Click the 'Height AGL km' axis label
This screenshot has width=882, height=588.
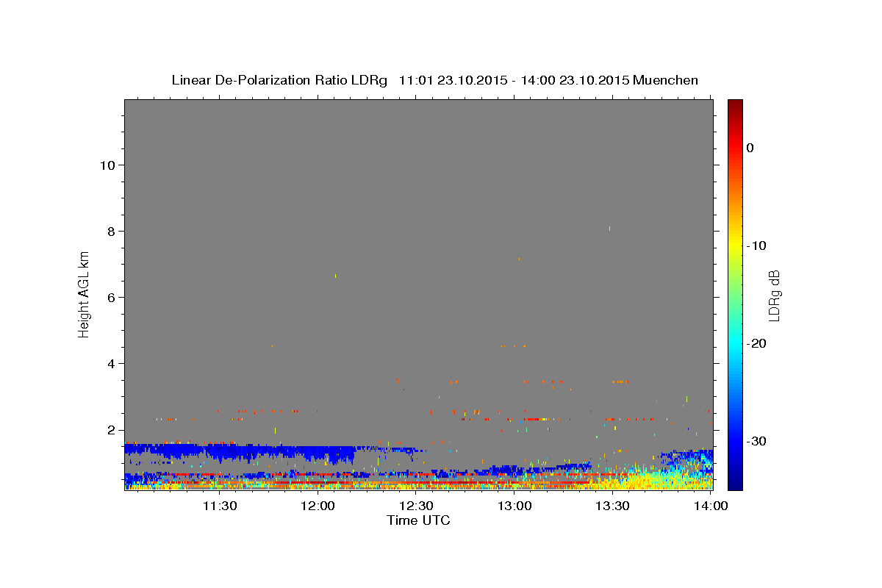85,294
